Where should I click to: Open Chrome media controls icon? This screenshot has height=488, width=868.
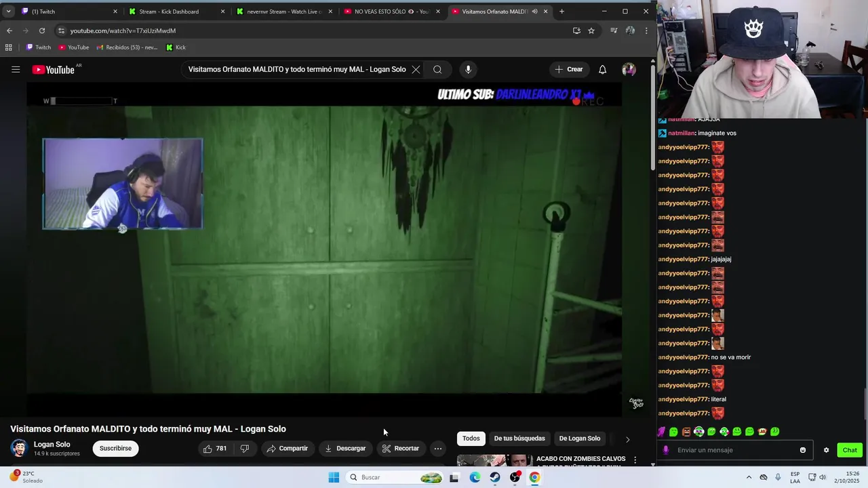tap(614, 30)
